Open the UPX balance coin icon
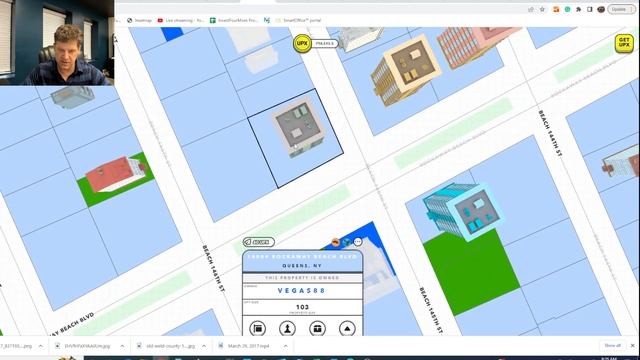This screenshot has width=640, height=360. click(302, 43)
